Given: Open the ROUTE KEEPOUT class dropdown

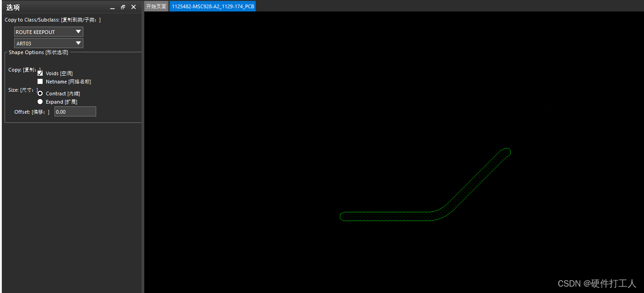Looking at the screenshot, I should pos(49,32).
